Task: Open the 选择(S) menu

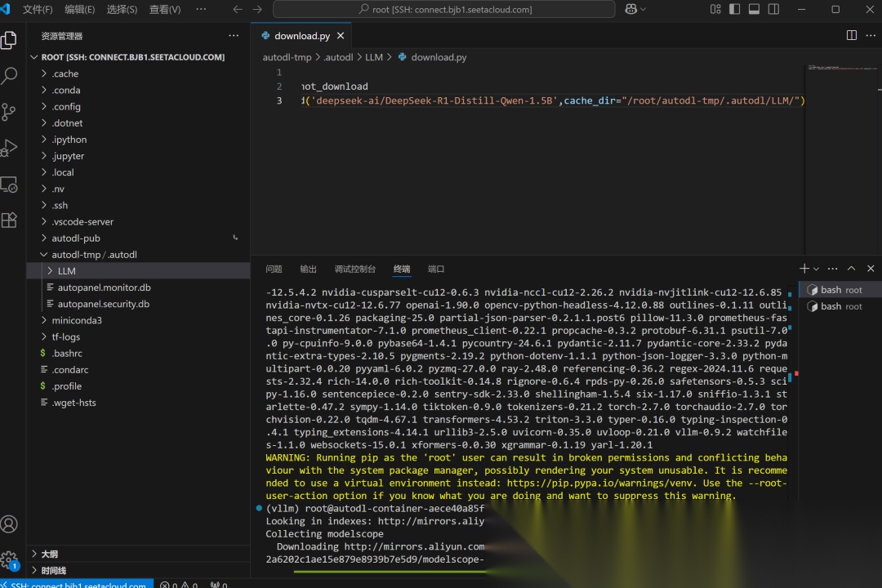Action: click(x=122, y=10)
